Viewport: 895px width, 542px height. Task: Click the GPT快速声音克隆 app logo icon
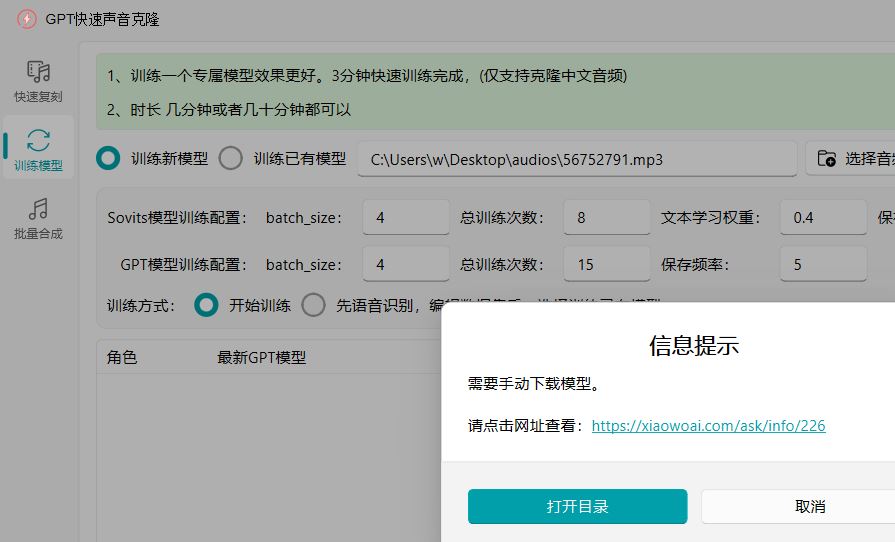point(27,19)
